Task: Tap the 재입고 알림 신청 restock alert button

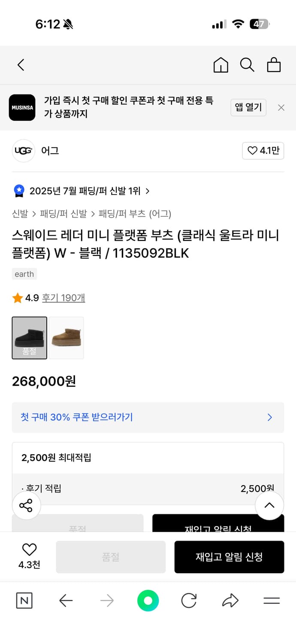Action: (229, 557)
